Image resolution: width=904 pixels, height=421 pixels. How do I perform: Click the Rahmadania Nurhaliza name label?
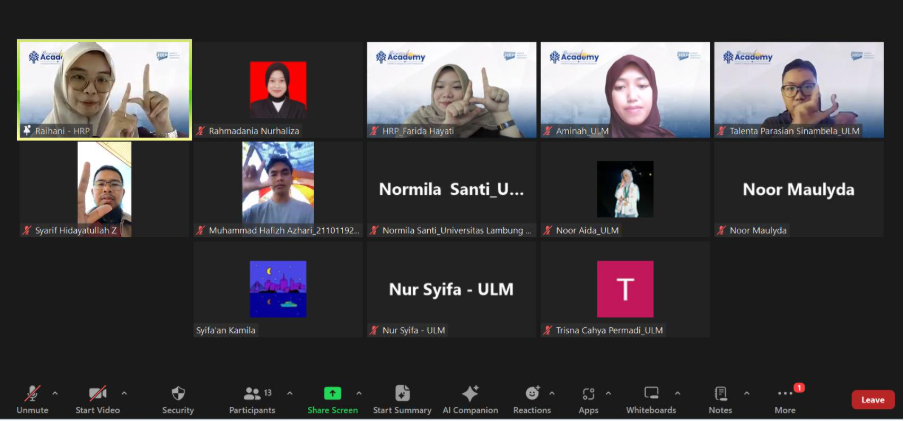(254, 131)
